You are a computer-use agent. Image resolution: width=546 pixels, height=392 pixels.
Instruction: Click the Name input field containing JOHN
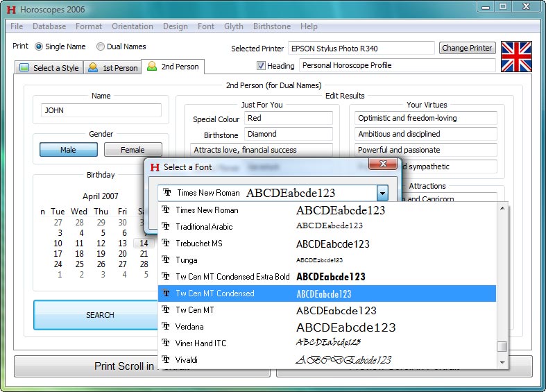[101, 110]
